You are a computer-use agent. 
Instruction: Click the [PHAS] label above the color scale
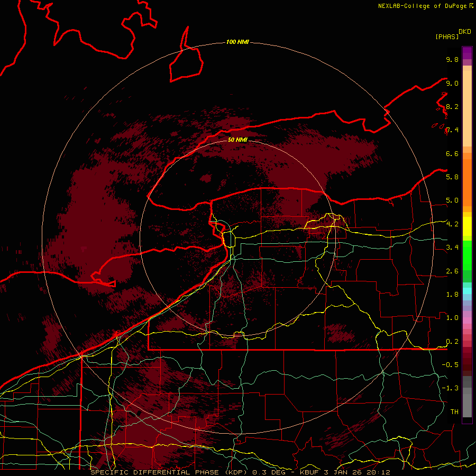click(x=447, y=36)
